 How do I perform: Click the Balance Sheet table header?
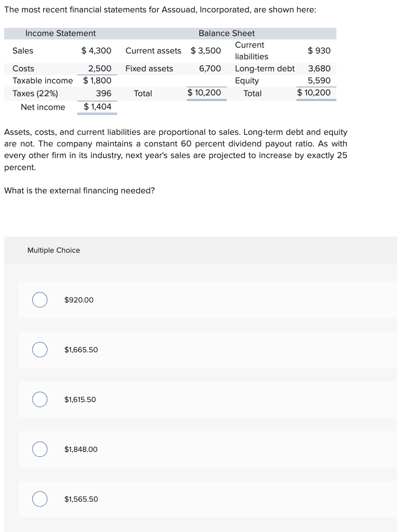[227, 33]
